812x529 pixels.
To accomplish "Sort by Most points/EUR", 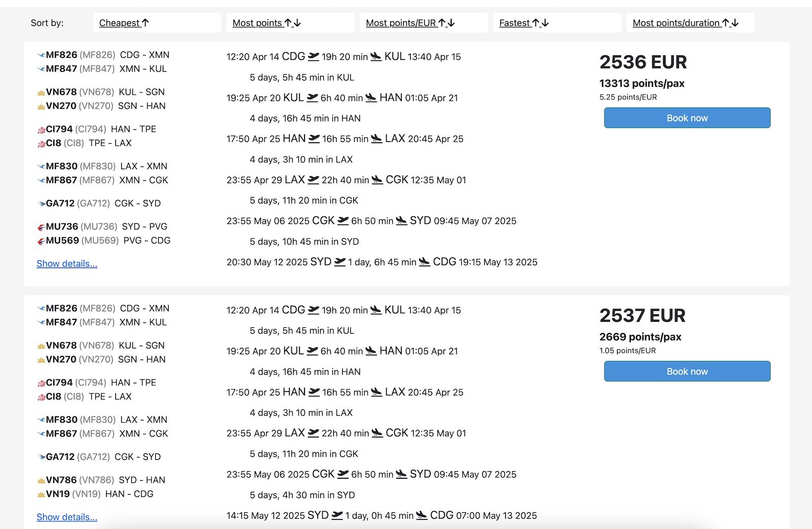I will [410, 23].
